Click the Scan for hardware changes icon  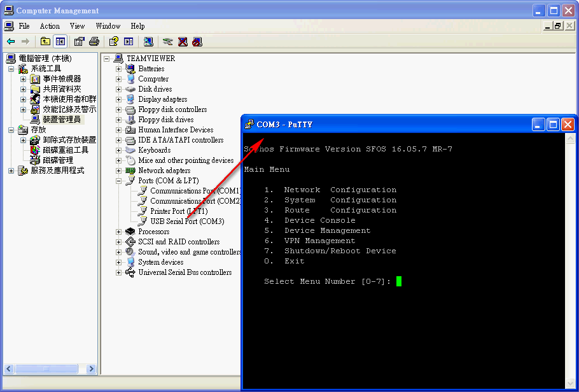coord(148,42)
